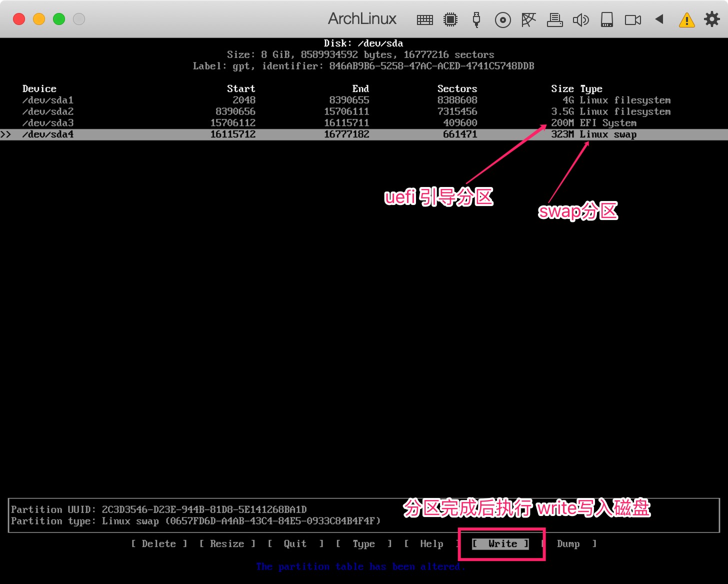
Task: Select the Type option in the menu
Action: click(363, 544)
